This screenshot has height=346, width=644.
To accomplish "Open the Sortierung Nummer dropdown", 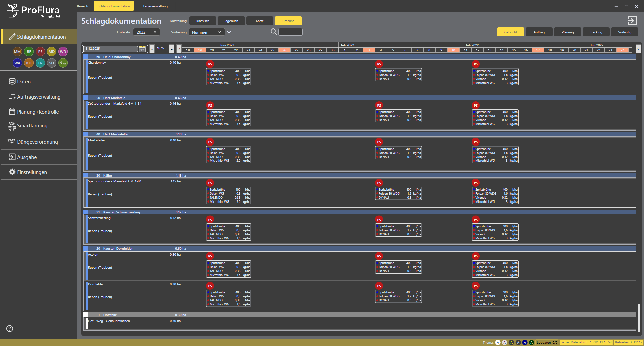I will [207, 32].
